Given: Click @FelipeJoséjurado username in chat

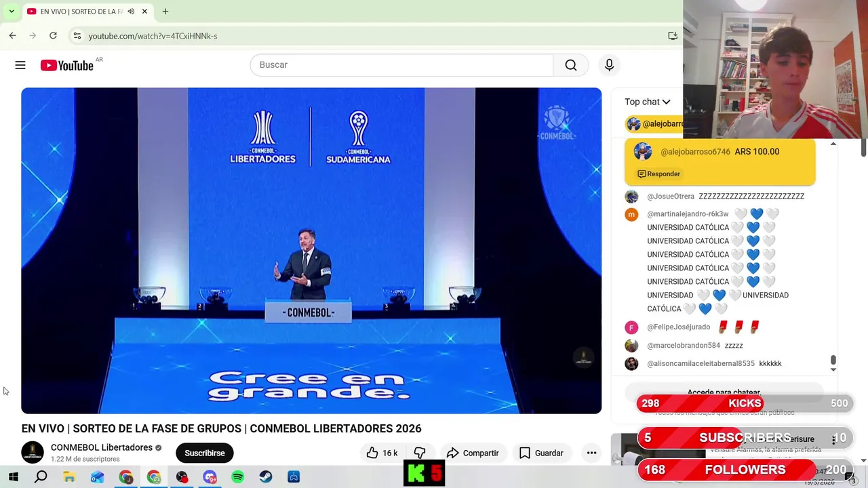Looking at the screenshot, I should tap(678, 327).
